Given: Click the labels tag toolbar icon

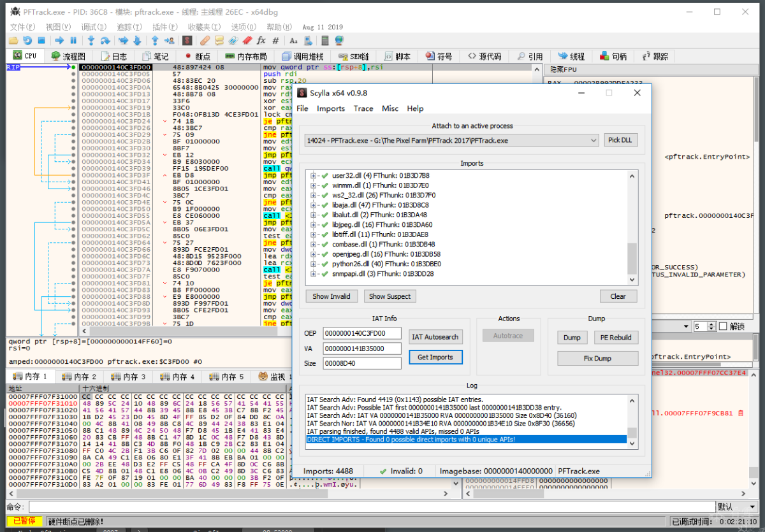Looking at the screenshot, I should [233, 40].
